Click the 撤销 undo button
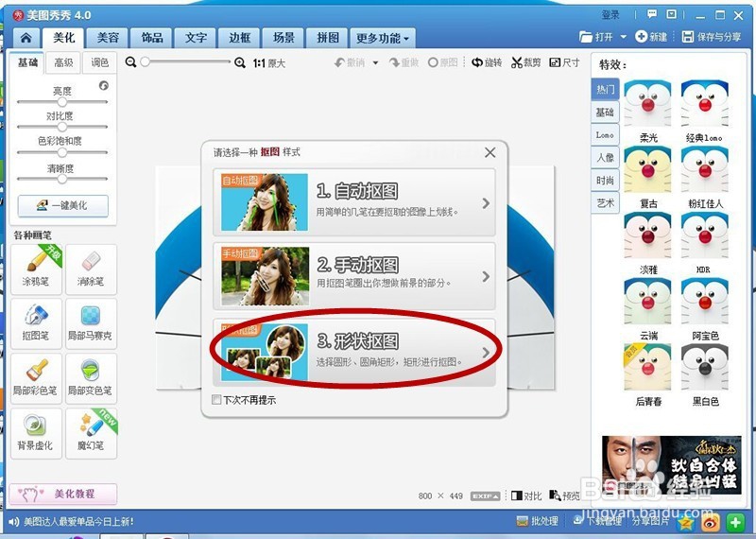The height and width of the screenshot is (539, 756). tap(350, 62)
